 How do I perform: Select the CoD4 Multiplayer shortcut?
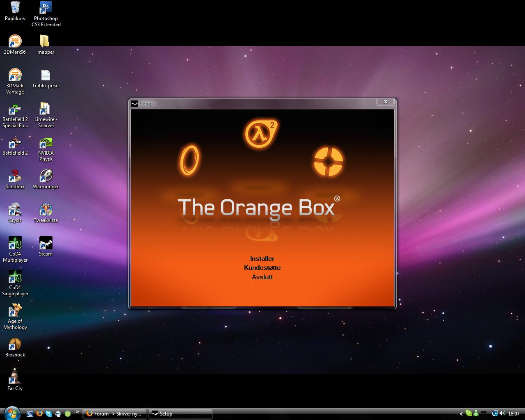(x=15, y=249)
